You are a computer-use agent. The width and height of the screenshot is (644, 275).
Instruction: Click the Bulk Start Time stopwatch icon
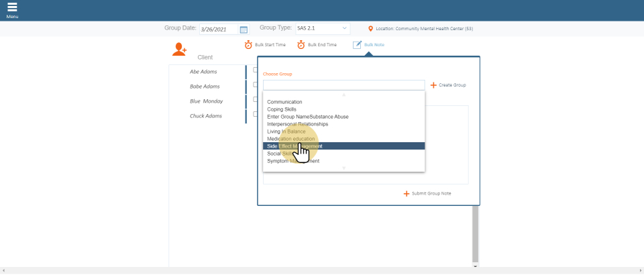pyautogui.click(x=248, y=45)
